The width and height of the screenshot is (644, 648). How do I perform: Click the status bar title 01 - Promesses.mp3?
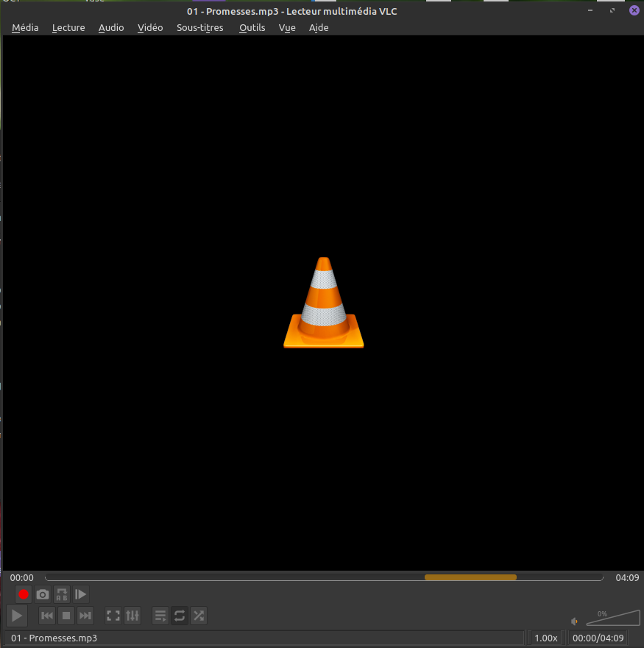point(54,638)
